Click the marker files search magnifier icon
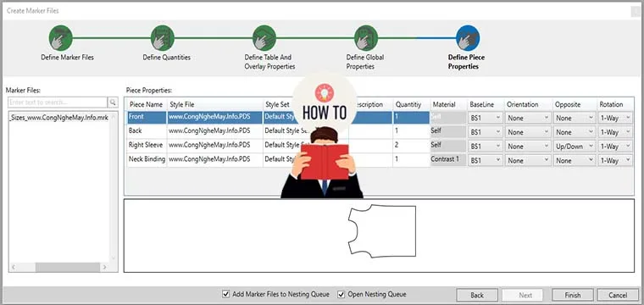This screenshot has height=305, width=644. tap(112, 103)
